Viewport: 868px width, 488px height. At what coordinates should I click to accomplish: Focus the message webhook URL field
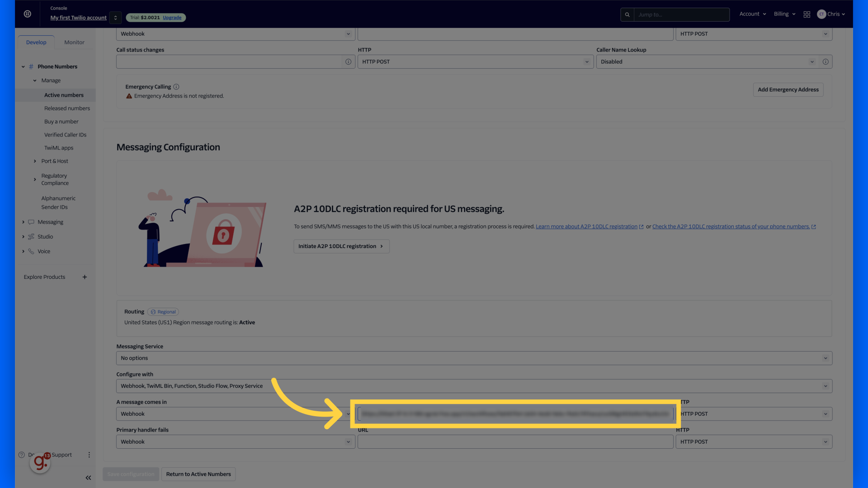515,414
